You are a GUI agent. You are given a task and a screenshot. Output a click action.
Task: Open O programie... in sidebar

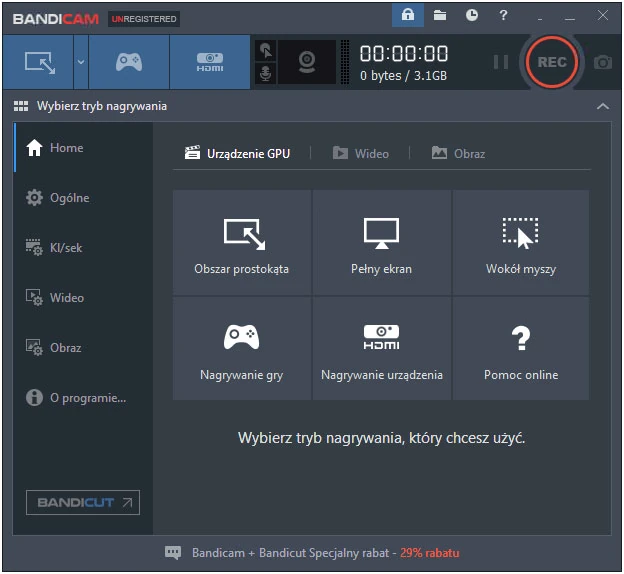click(83, 398)
